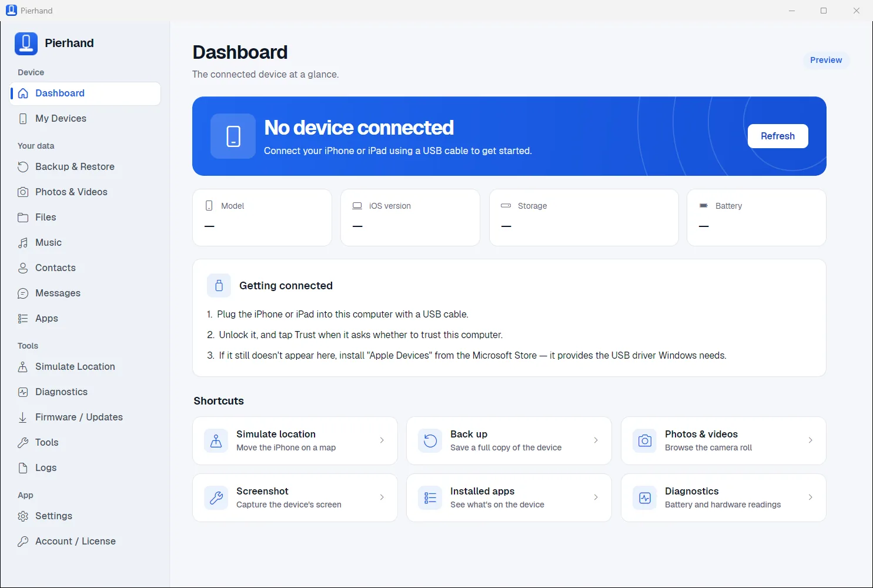The image size is (873, 588).
Task: Click the Apps list icon in sidebar
Action: pos(23,319)
